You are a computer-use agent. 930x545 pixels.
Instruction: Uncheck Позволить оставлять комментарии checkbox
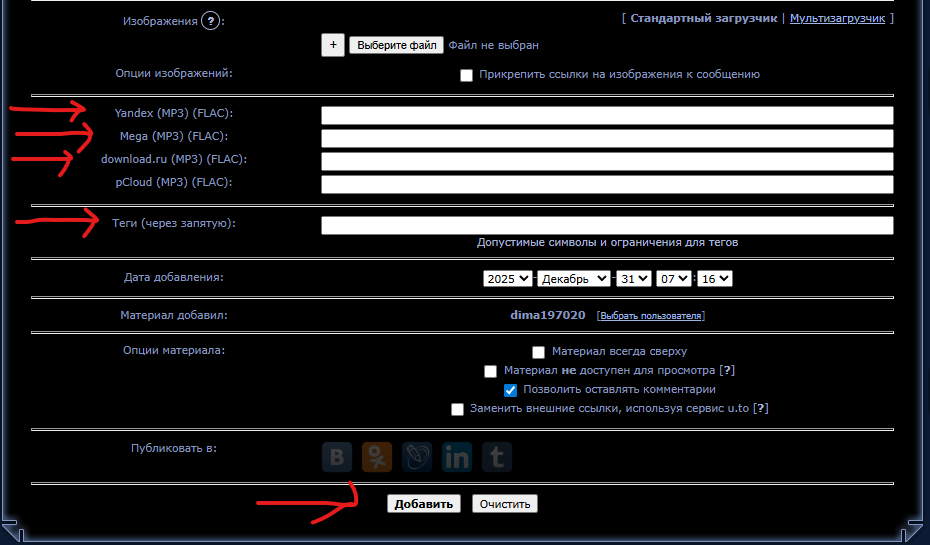510,390
